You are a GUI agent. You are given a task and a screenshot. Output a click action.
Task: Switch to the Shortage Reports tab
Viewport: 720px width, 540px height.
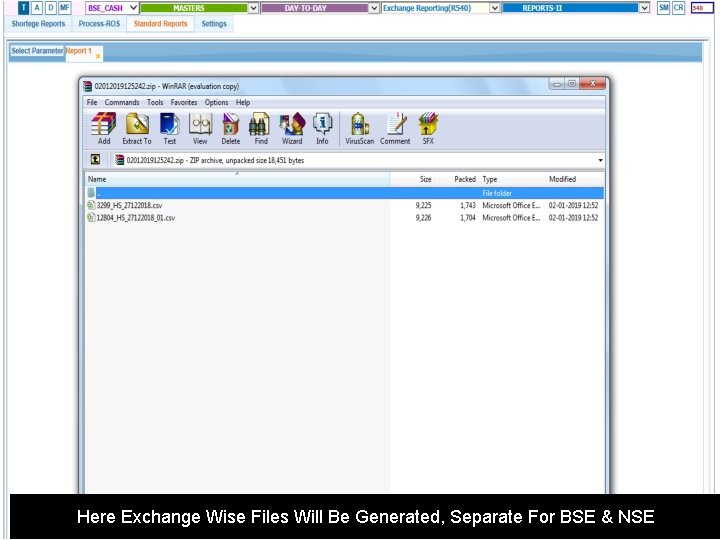38,24
